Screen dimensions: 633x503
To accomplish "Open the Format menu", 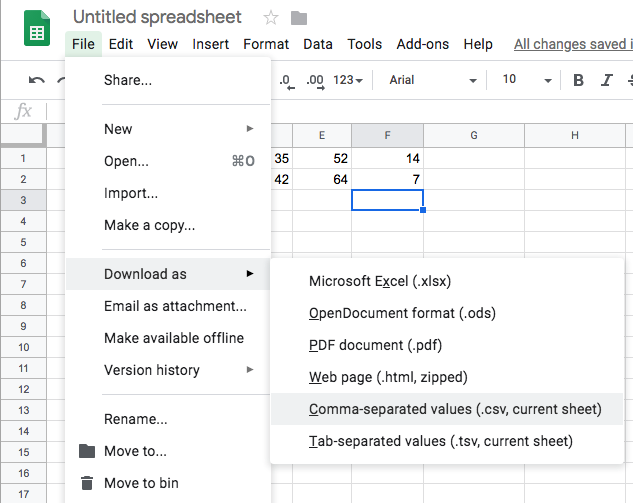I will [x=266, y=44].
